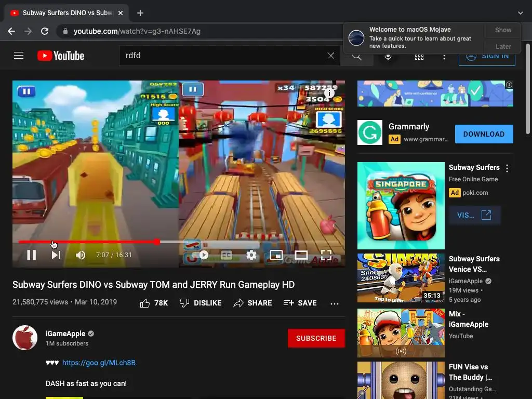Image resolution: width=532 pixels, height=399 pixels.
Task: Skip to the next video
Action: [x=56, y=255]
